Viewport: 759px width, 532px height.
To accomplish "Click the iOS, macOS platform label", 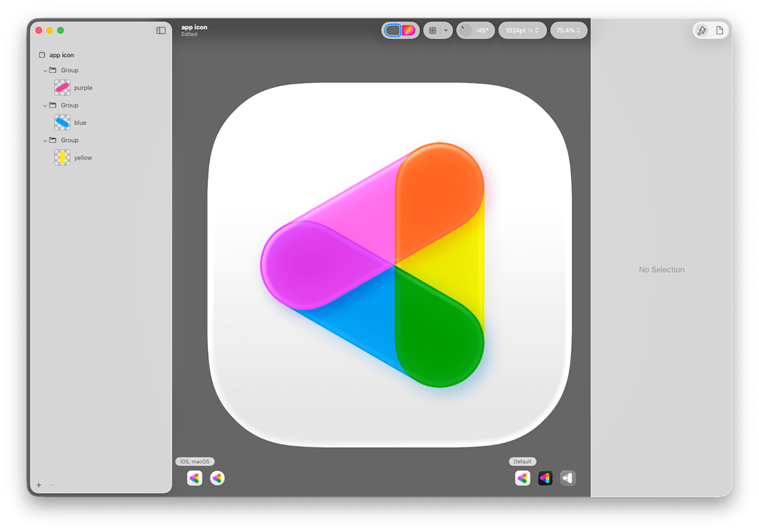I will point(195,462).
